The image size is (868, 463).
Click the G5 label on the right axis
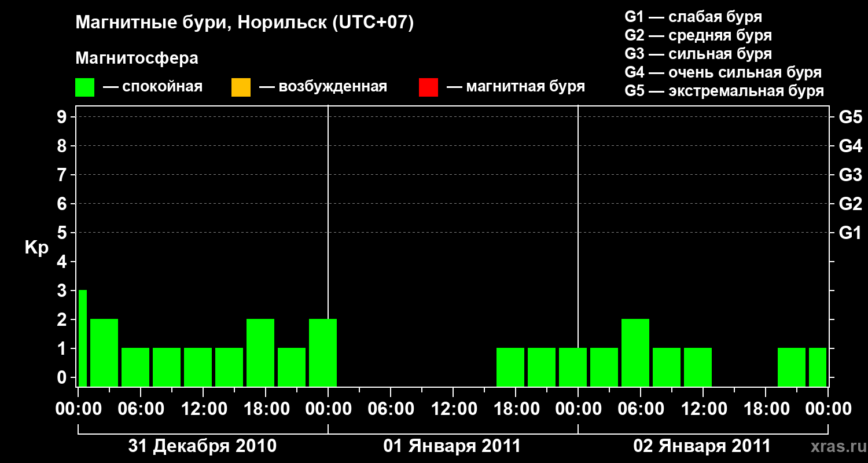851,117
